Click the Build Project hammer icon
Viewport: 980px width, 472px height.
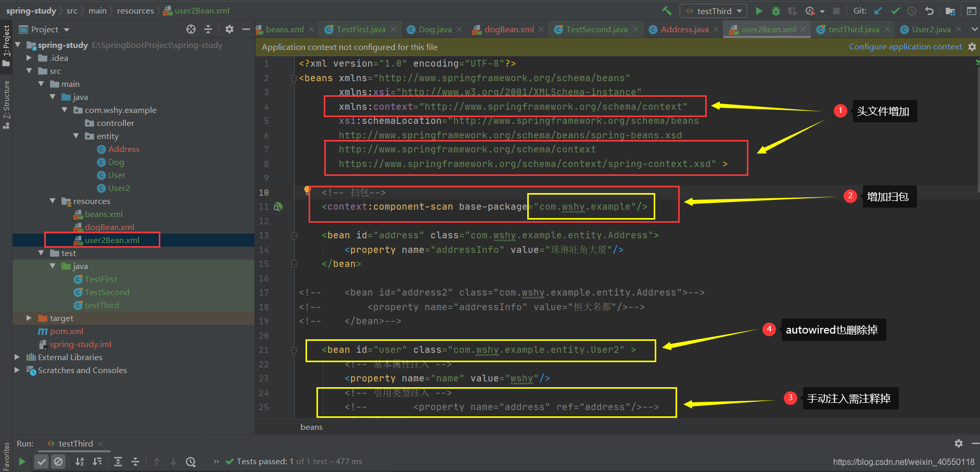pyautogui.click(x=667, y=11)
